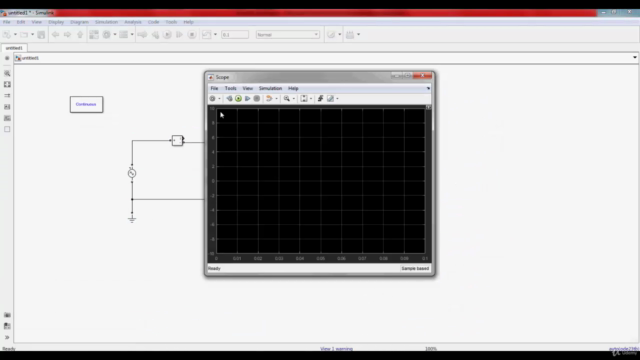Click Fit to View icon in left palette

coord(7,84)
